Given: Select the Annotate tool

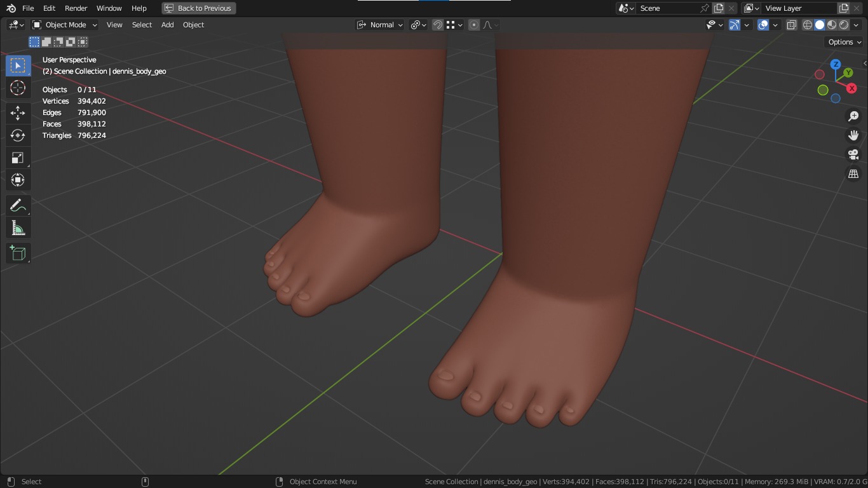Looking at the screenshot, I should [x=18, y=205].
